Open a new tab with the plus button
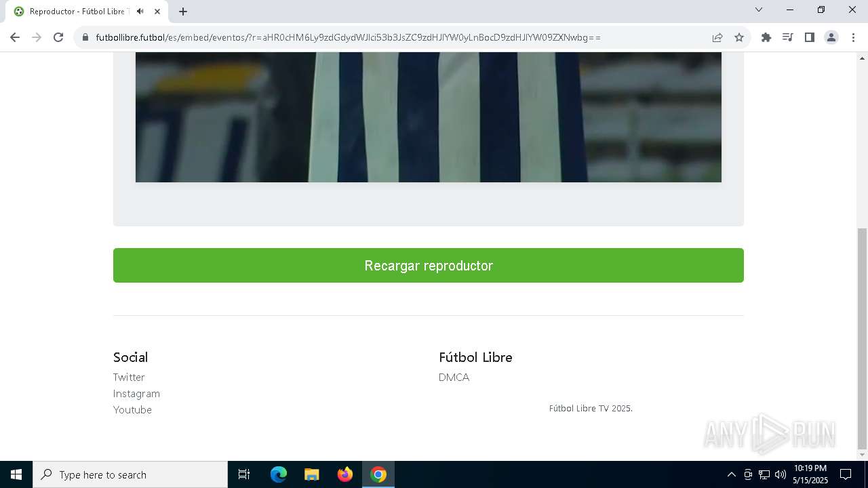 [183, 12]
